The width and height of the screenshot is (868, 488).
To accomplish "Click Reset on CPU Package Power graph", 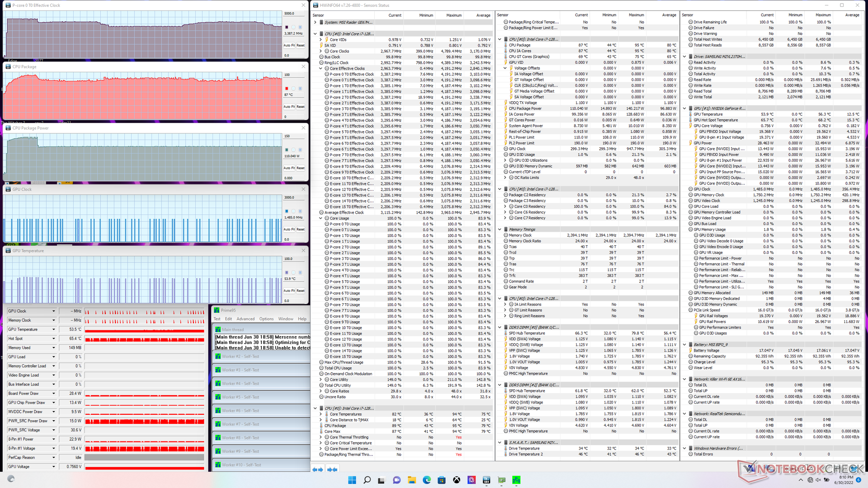I will [x=301, y=168].
